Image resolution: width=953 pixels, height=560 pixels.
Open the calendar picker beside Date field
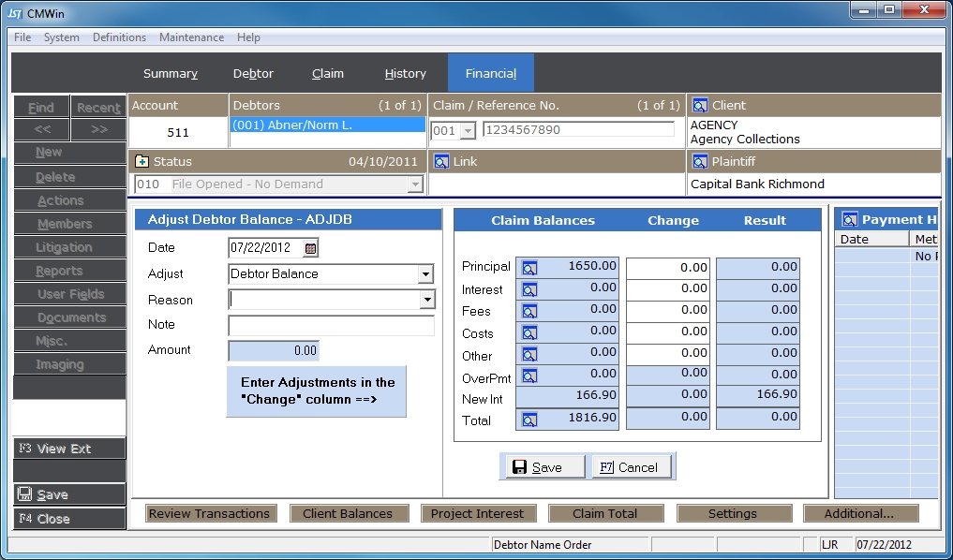point(311,248)
